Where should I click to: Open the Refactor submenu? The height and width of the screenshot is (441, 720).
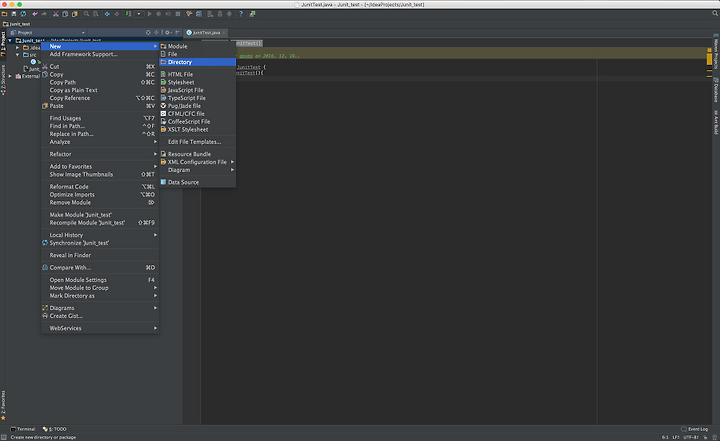pyautogui.click(x=100, y=154)
